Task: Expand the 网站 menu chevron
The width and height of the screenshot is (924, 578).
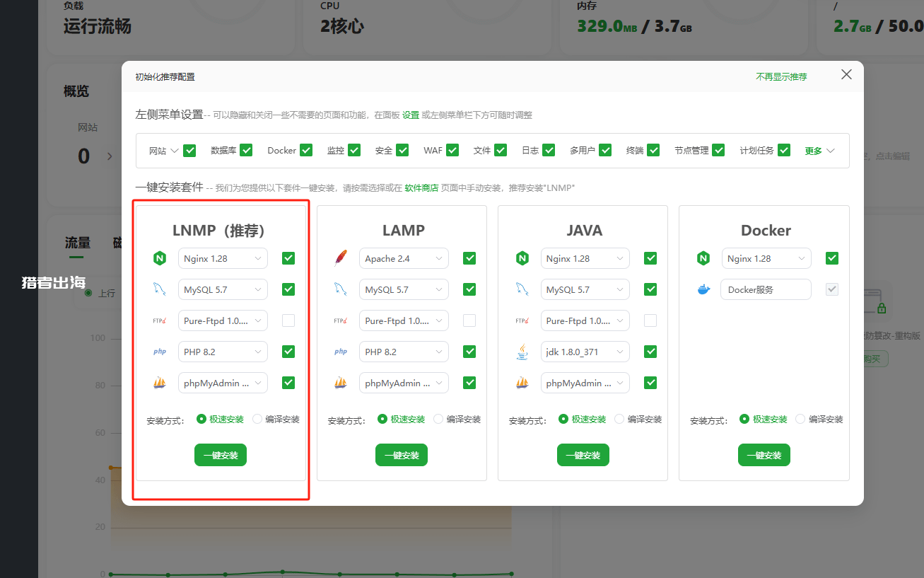Action: point(174,151)
